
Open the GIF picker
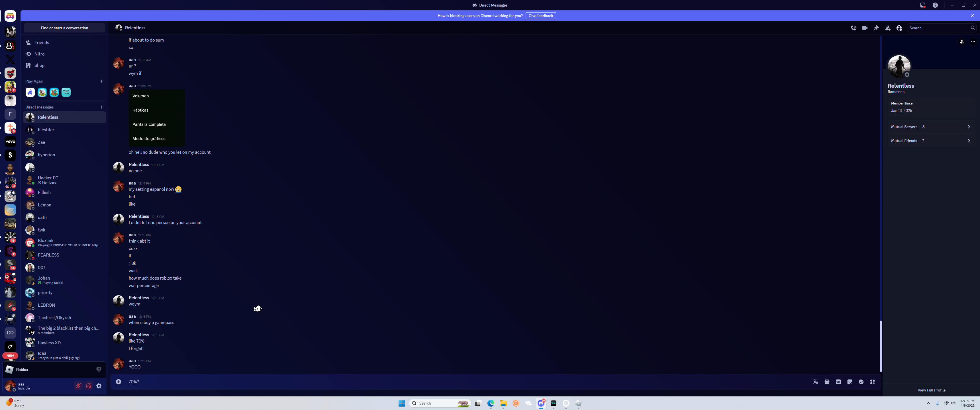pyautogui.click(x=838, y=382)
